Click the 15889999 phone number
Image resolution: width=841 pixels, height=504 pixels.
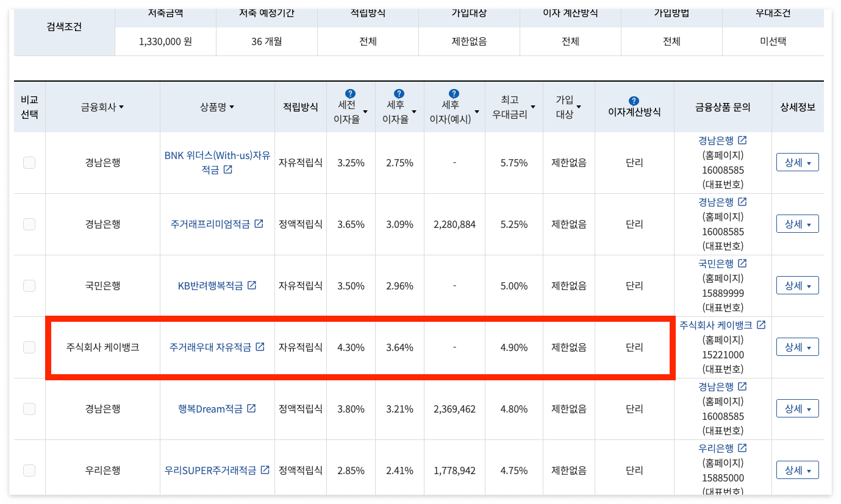pos(723,293)
